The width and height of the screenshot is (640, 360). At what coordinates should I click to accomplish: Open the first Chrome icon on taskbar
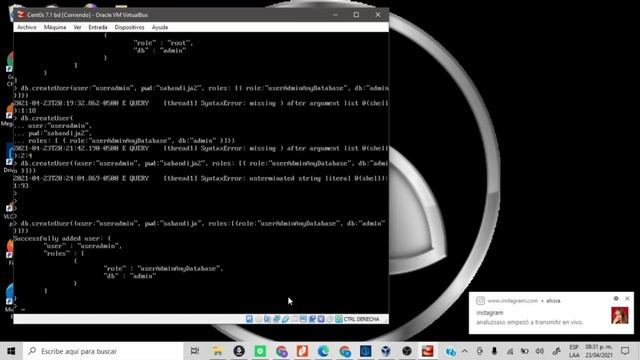pos(282,351)
